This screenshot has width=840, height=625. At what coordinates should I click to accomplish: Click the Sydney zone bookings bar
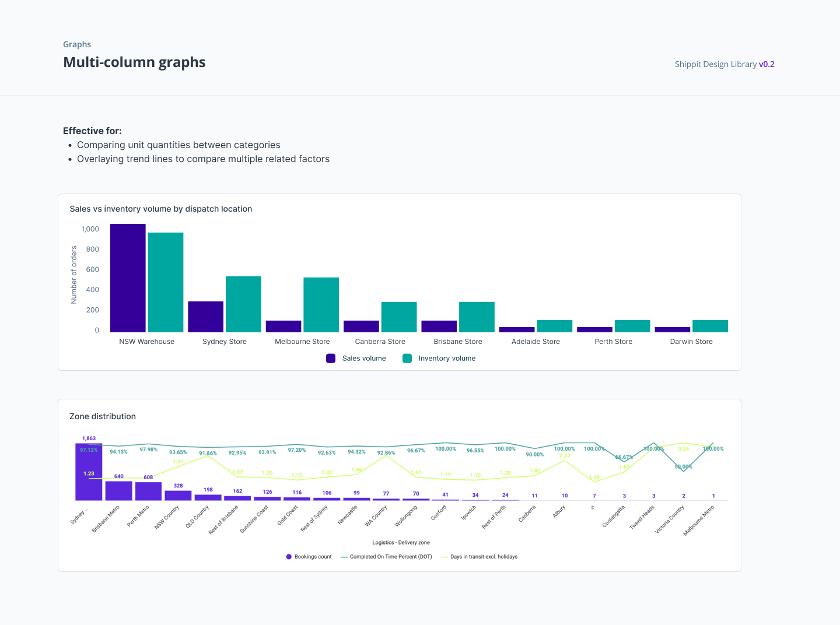[x=89, y=472]
